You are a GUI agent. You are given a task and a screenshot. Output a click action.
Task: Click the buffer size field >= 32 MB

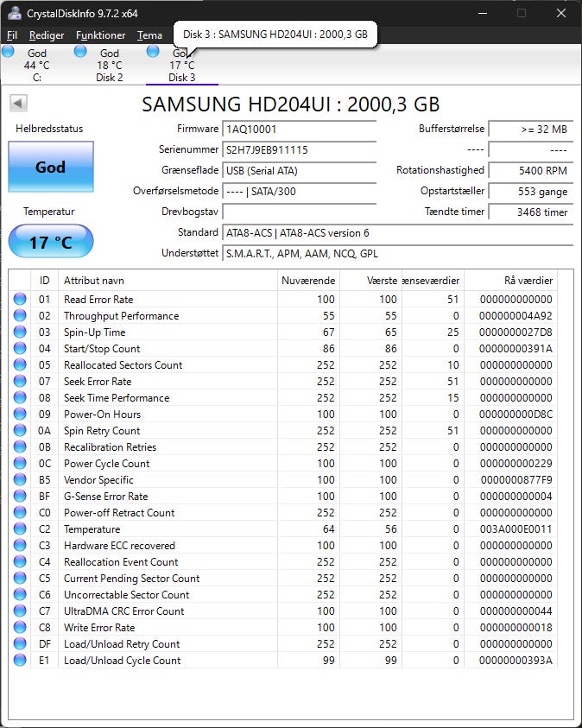[x=531, y=129]
